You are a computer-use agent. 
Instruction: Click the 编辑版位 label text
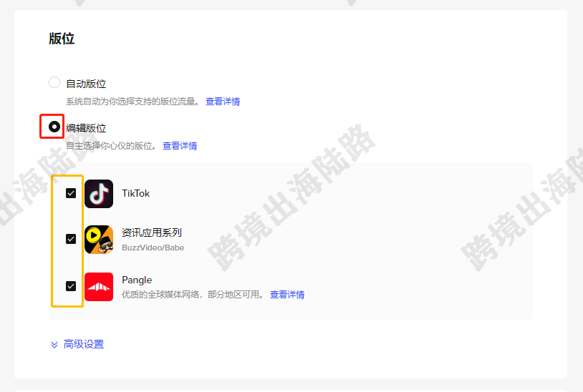[x=86, y=129]
